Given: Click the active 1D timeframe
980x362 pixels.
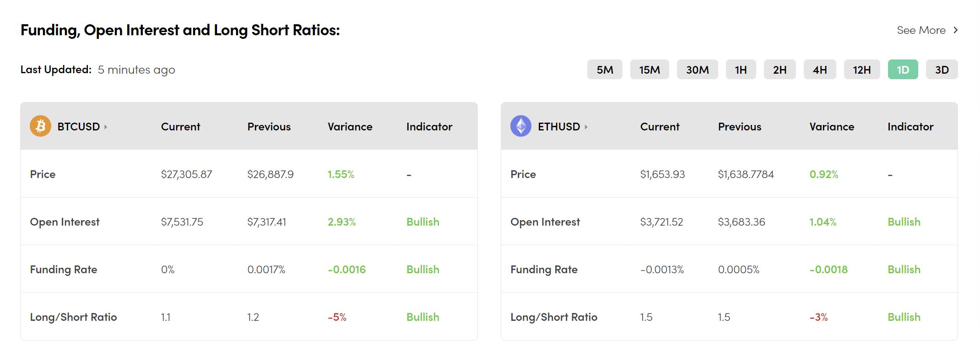Looking at the screenshot, I should pyautogui.click(x=903, y=70).
